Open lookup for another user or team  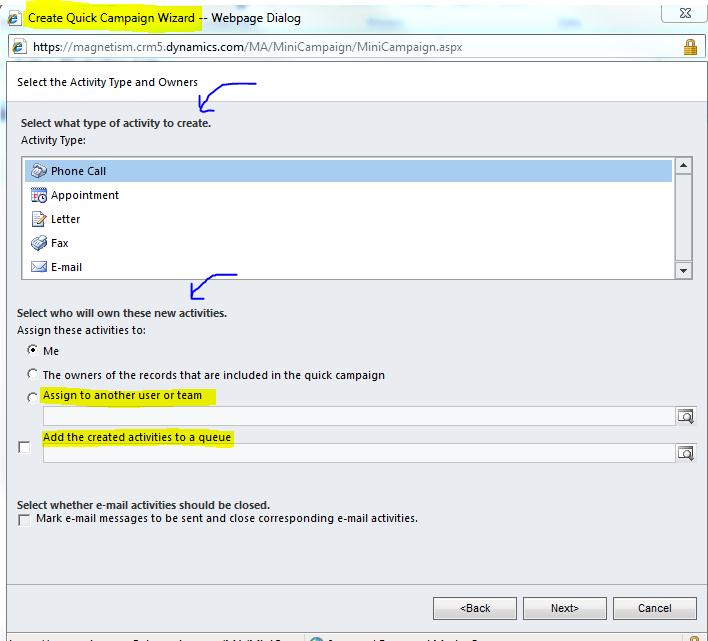[685, 417]
